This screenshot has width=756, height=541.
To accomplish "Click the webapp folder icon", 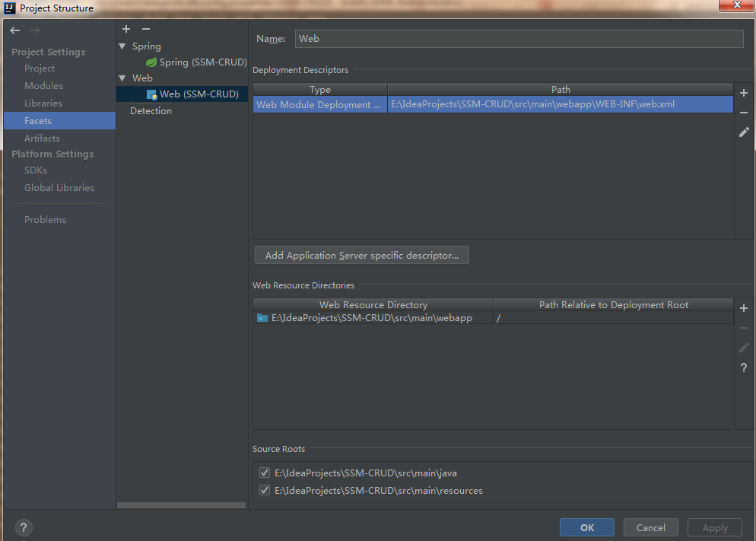I will 262,318.
